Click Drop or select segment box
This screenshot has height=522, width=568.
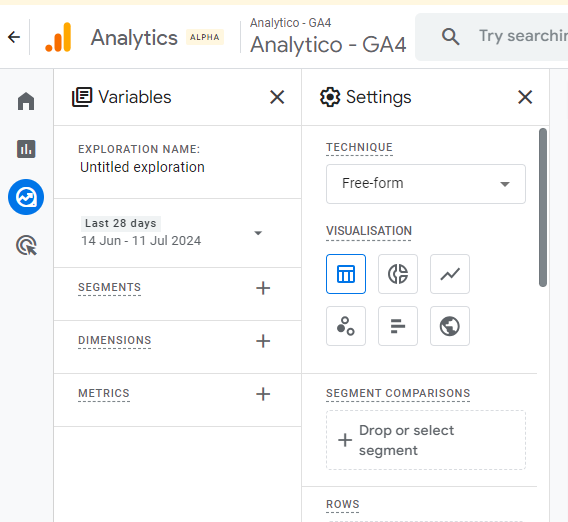pyautogui.click(x=426, y=440)
